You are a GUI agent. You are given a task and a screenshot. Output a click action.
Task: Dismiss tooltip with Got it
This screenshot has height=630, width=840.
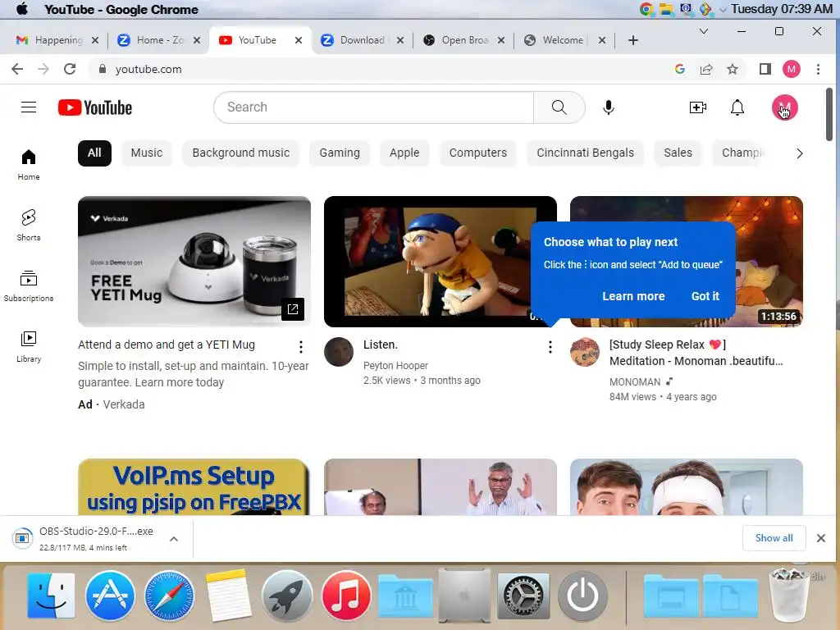tap(705, 296)
